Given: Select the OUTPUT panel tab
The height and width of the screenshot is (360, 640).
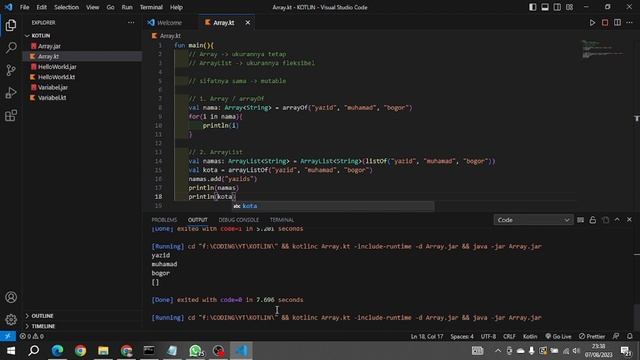Looking at the screenshot, I should click(198, 220).
